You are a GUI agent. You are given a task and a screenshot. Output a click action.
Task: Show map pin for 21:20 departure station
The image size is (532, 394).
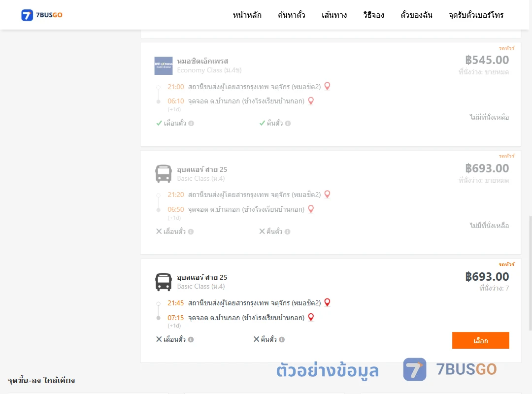pos(327,195)
